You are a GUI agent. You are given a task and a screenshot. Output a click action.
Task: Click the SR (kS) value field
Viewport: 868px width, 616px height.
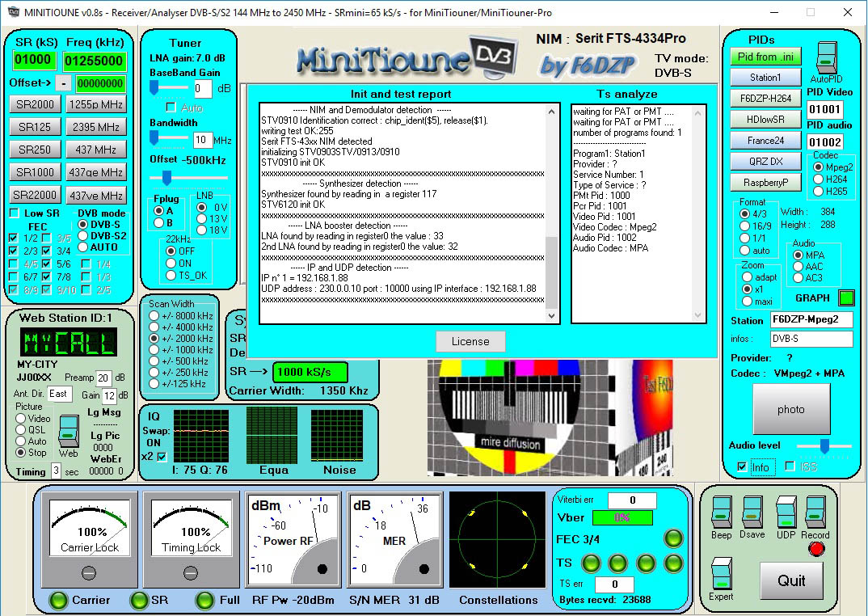tap(33, 60)
